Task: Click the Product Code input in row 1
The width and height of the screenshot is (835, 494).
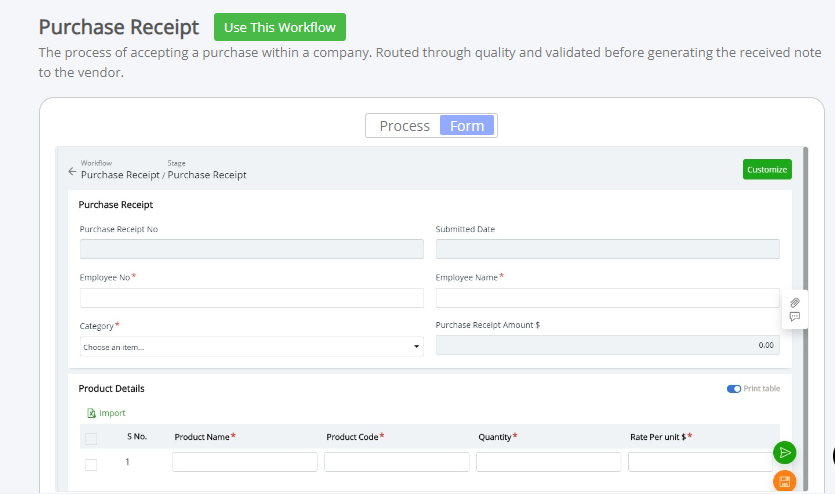Action: pyautogui.click(x=397, y=462)
